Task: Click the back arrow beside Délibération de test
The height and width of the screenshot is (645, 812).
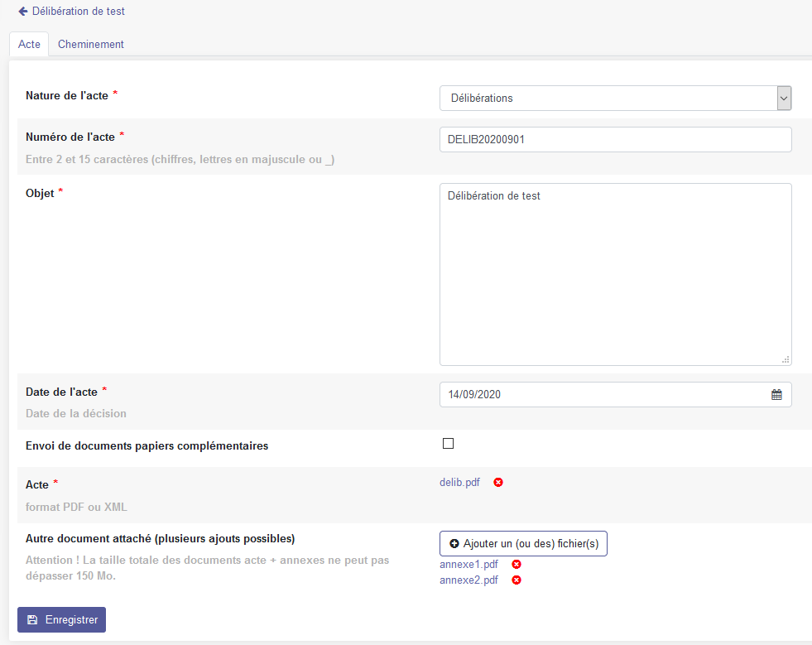Action: 23,12
